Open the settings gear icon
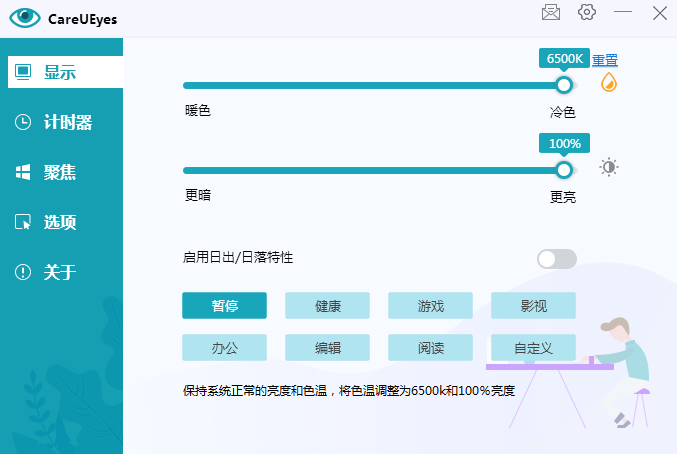Viewport: 677px width, 454px height. pyautogui.click(x=587, y=12)
